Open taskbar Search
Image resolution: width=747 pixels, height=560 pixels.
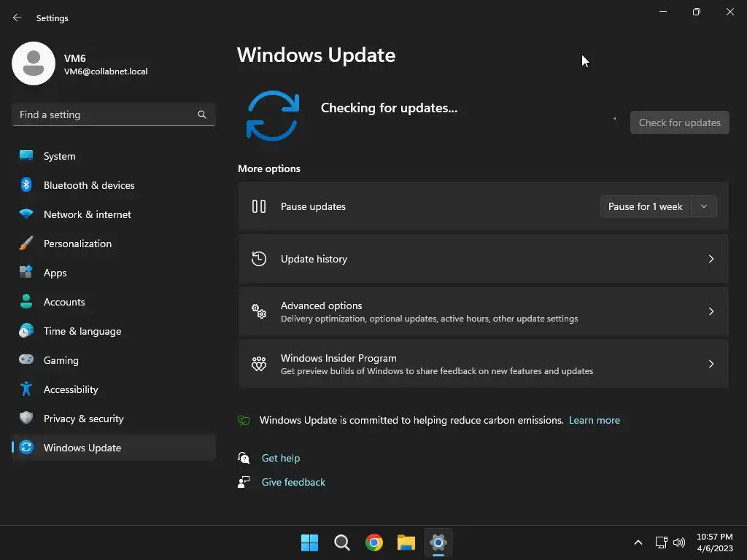[342, 542]
